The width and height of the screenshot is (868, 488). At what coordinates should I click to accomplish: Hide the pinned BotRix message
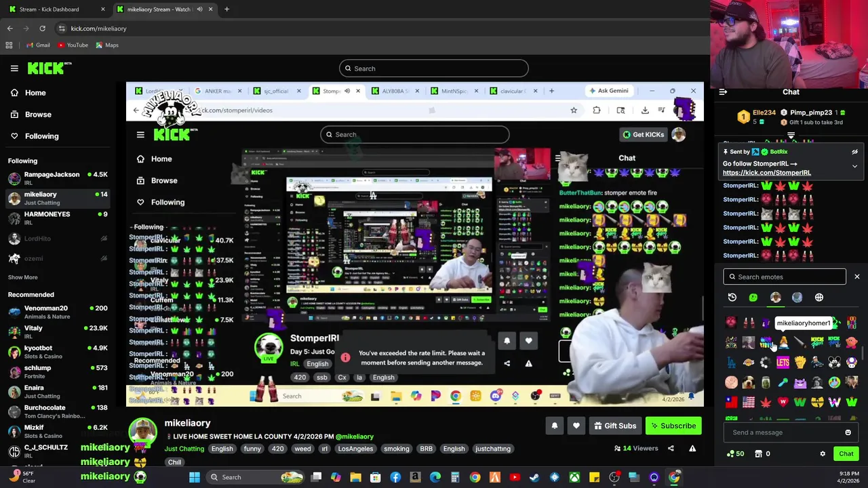pos(854,152)
